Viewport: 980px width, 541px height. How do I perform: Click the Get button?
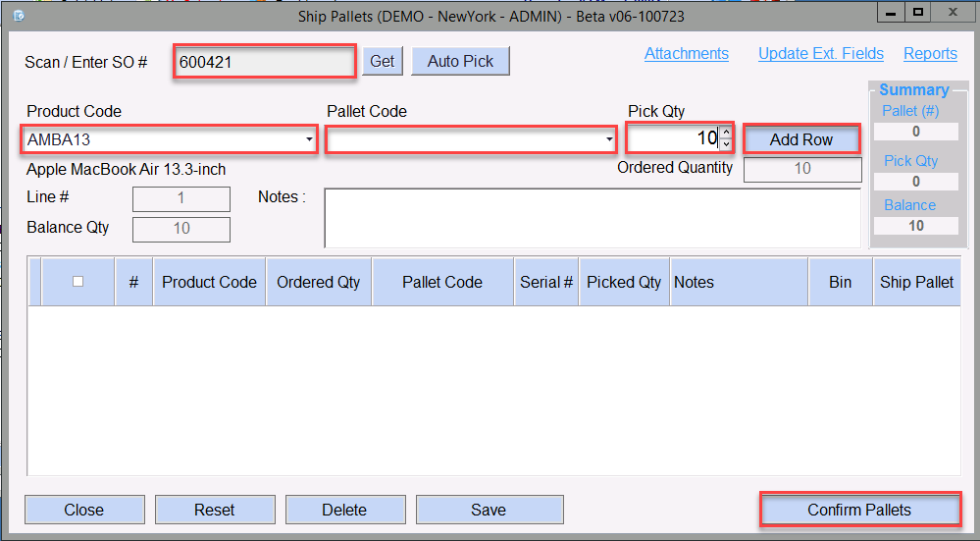(x=382, y=61)
